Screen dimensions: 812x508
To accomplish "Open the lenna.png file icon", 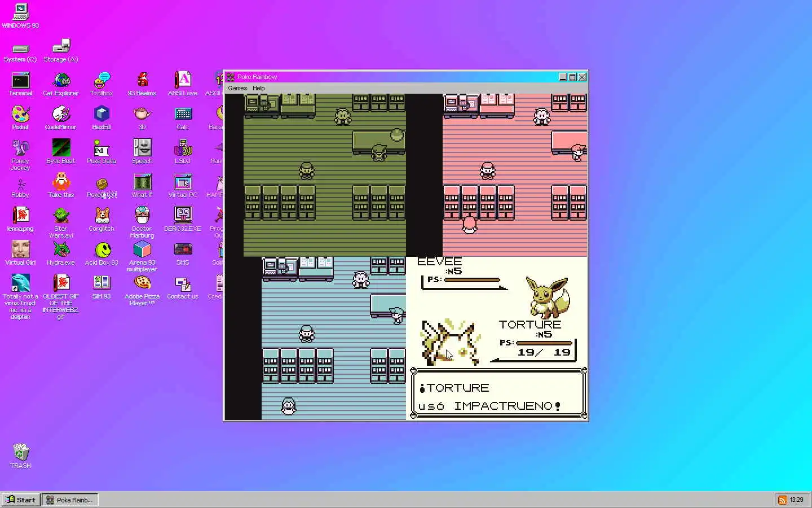I will coord(20,220).
